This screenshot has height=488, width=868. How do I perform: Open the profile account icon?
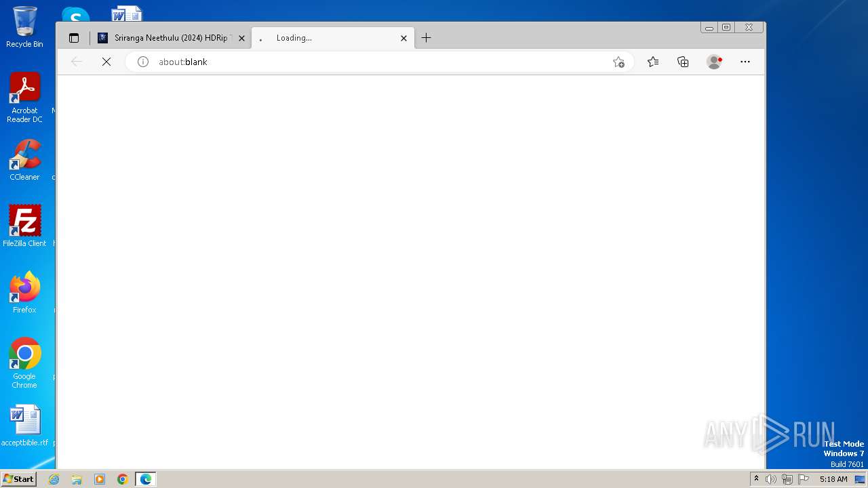tap(714, 62)
